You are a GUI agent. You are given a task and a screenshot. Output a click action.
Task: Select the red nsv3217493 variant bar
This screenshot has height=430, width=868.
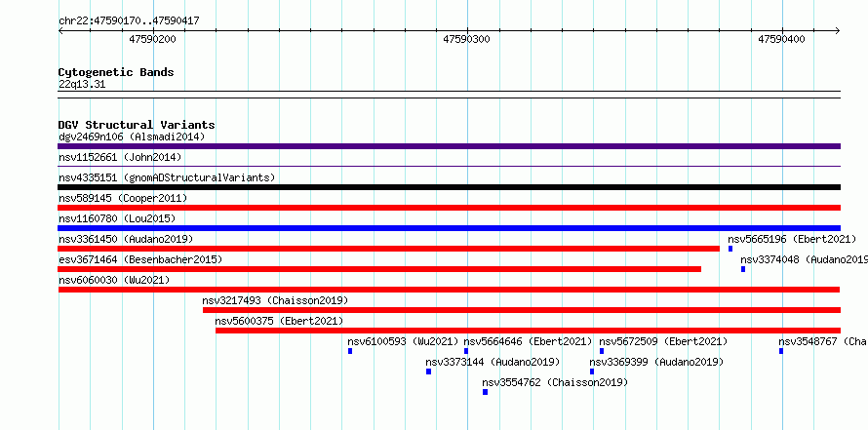tap(522, 310)
